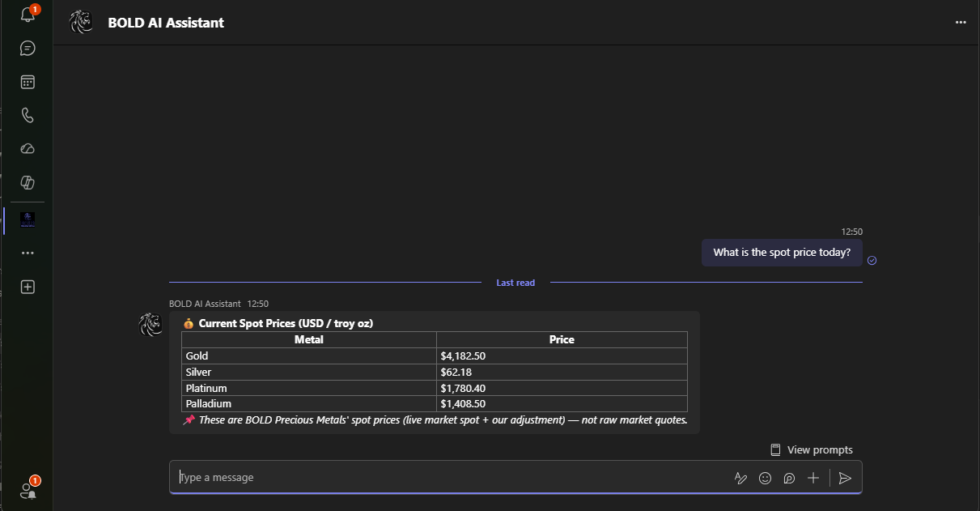
Task: Open the loop components icon in compose bar
Action: (x=789, y=478)
